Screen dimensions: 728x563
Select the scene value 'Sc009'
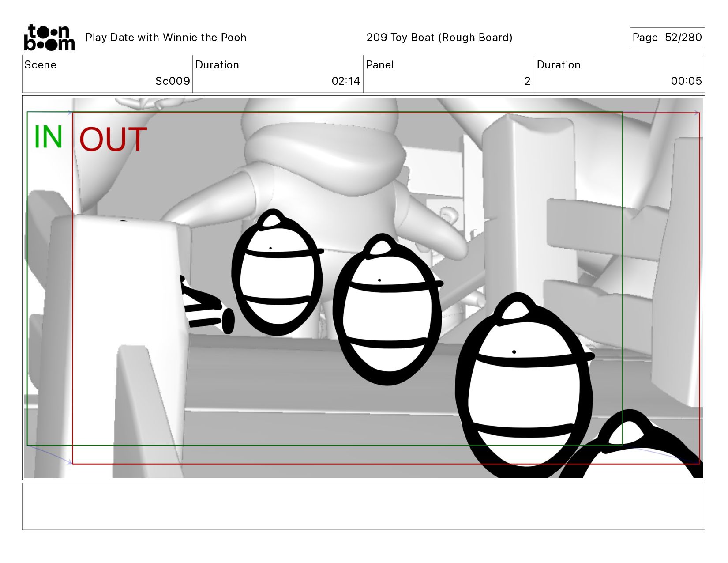pyautogui.click(x=173, y=81)
